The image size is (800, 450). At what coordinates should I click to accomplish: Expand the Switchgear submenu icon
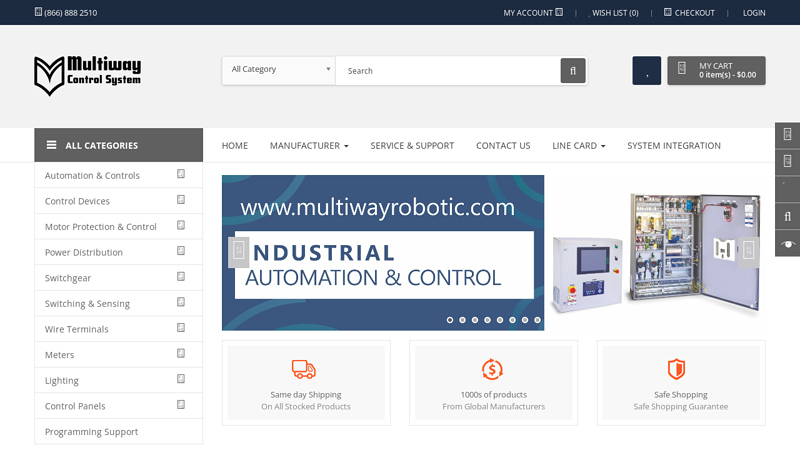point(181,277)
